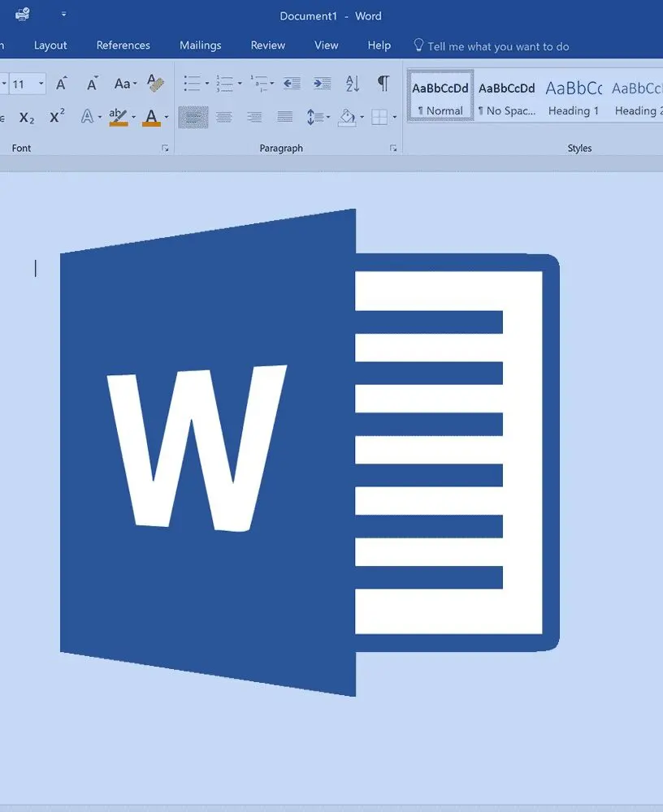Apply a numbered list
The height and width of the screenshot is (812, 663).
224,84
